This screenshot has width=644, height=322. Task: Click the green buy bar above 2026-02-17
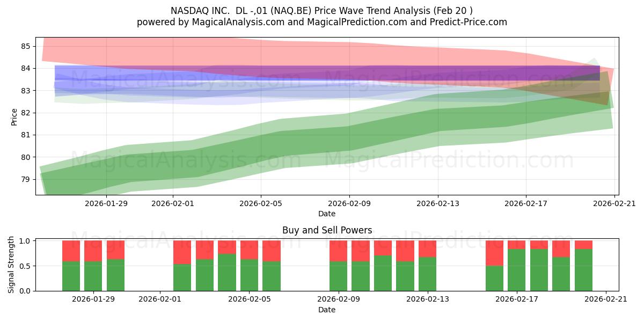517,270
